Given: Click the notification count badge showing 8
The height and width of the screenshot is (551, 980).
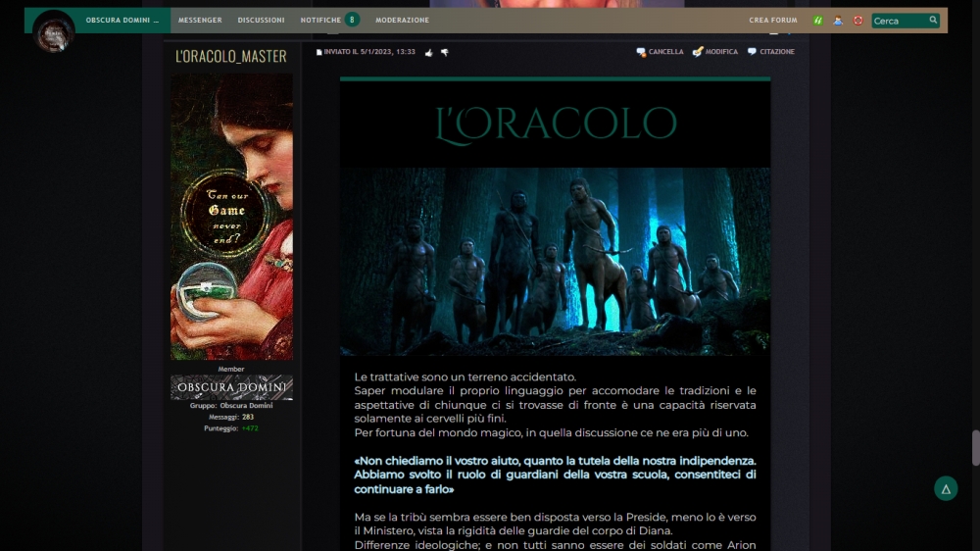Looking at the screenshot, I should coord(352,20).
